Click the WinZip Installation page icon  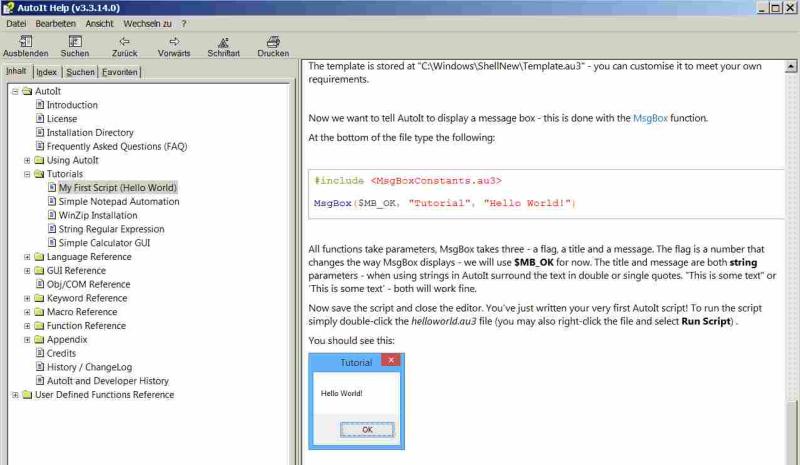click(52, 215)
